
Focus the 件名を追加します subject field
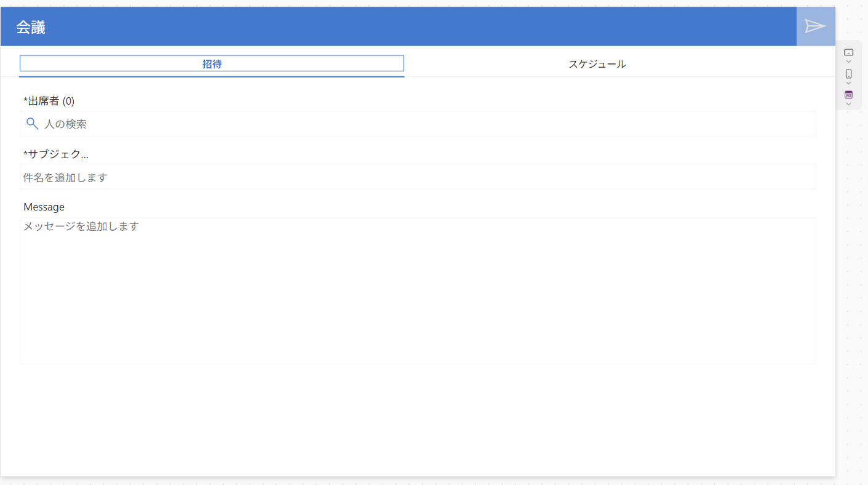click(417, 177)
